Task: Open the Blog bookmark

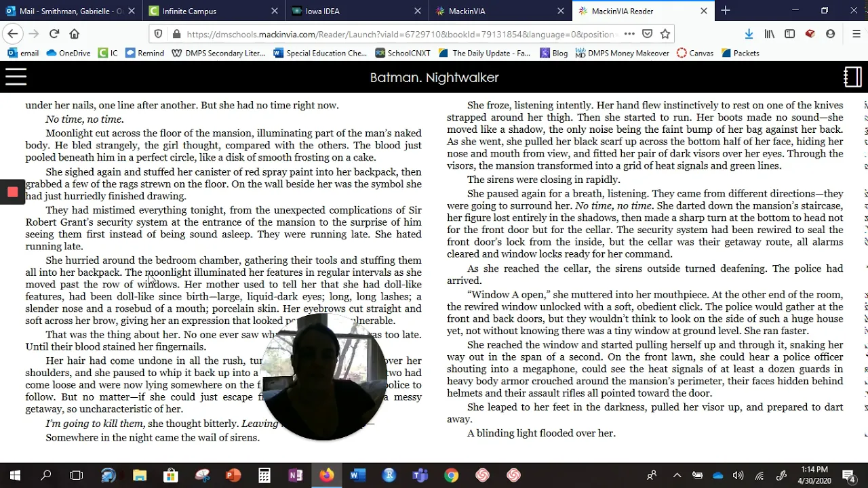Action: pyautogui.click(x=553, y=53)
